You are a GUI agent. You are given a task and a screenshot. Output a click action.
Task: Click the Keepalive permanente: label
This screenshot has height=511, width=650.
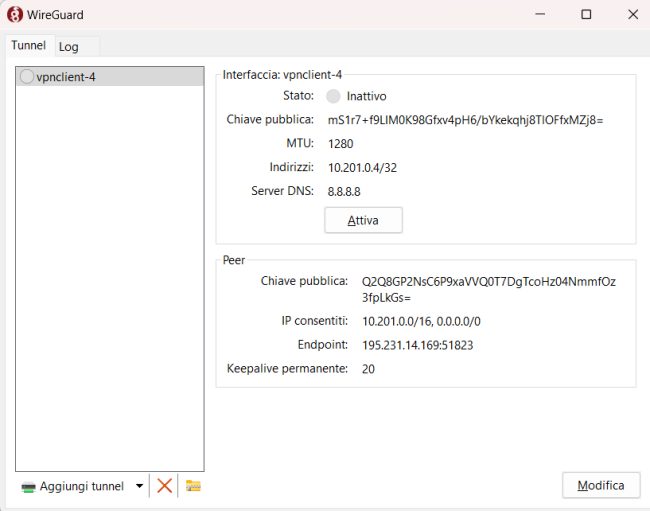(287, 368)
